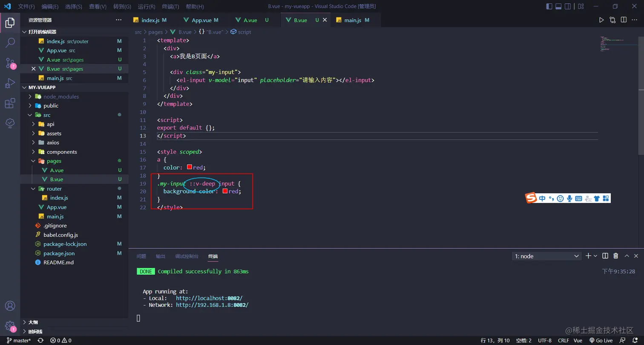Create a new terminal with plus icon
The height and width of the screenshot is (345, 644).
[x=588, y=256]
